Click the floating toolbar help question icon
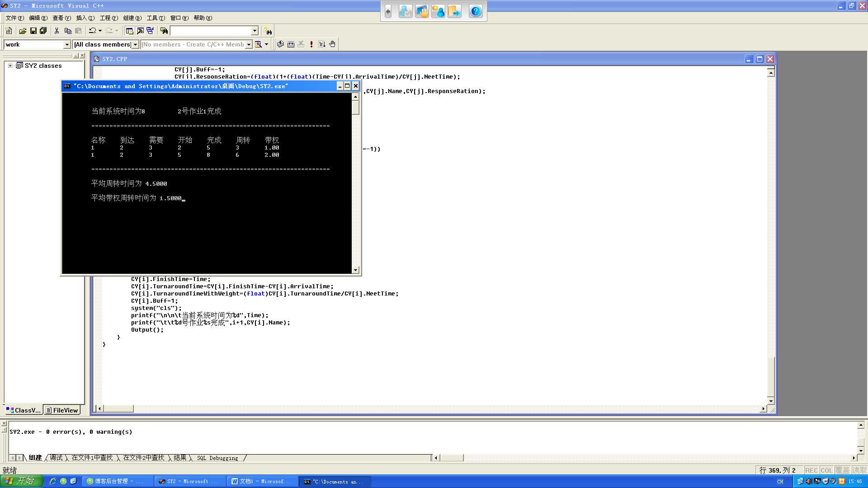868x488 pixels. (x=476, y=11)
